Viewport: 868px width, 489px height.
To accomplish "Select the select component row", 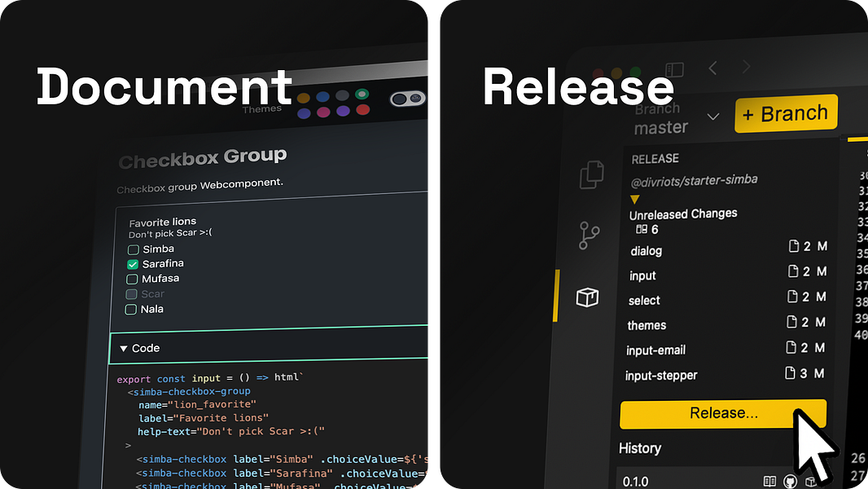I will 726,298.
